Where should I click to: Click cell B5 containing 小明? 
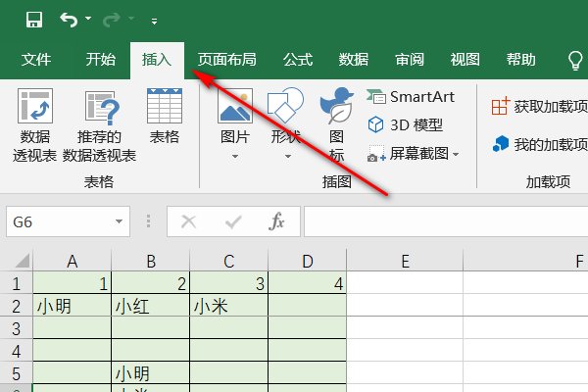(151, 373)
